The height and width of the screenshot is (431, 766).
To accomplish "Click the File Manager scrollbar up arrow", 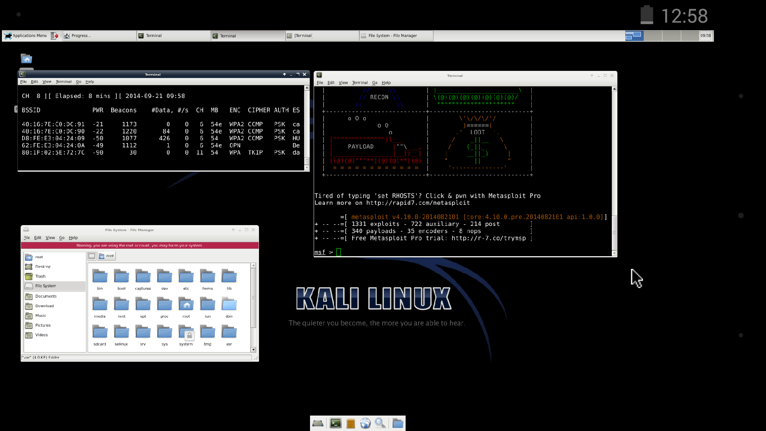I will [253, 265].
